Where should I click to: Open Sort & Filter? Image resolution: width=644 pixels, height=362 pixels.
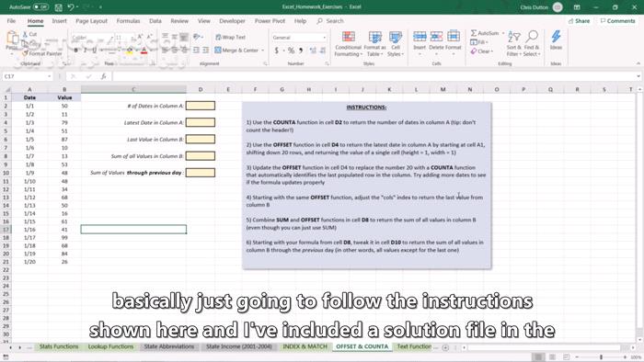[513, 44]
